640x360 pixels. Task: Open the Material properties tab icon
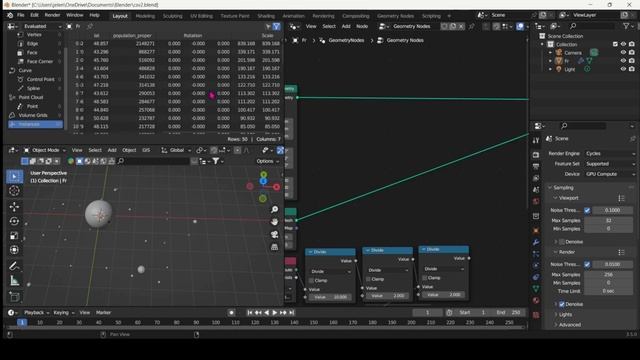click(536, 301)
